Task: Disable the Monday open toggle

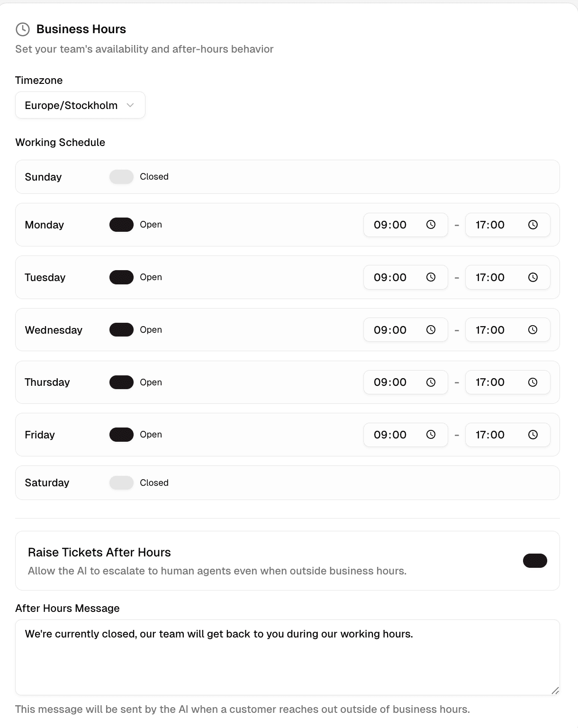Action: [x=121, y=225]
